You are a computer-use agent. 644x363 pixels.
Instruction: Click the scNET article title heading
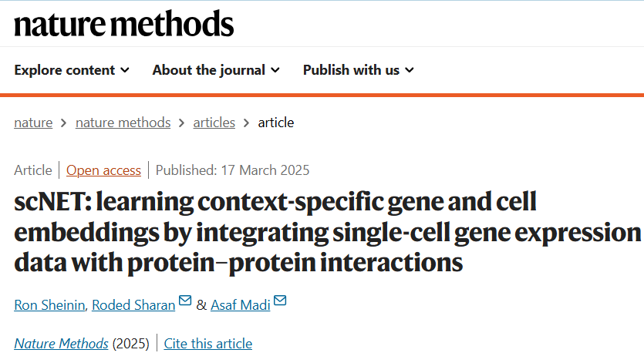pyautogui.click(x=324, y=233)
